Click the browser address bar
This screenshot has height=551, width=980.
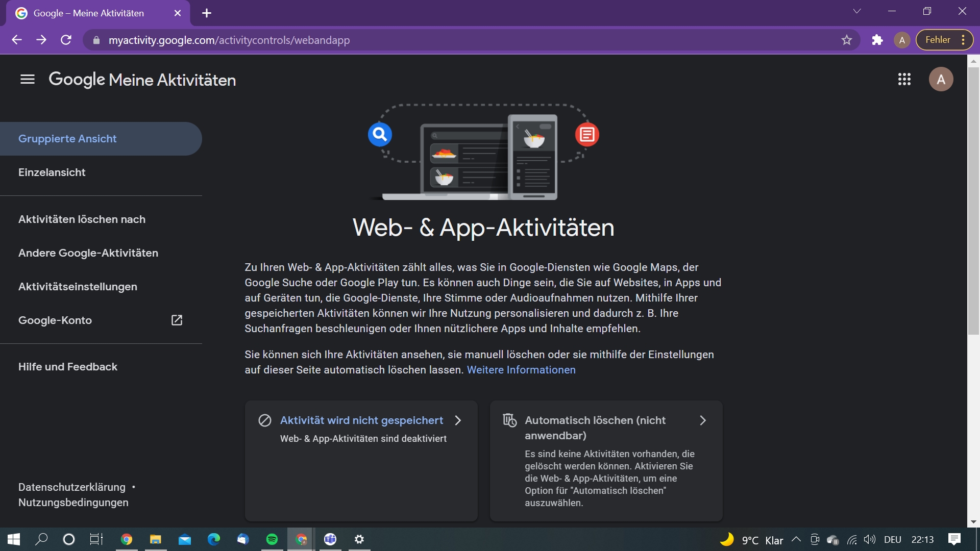coord(357,40)
